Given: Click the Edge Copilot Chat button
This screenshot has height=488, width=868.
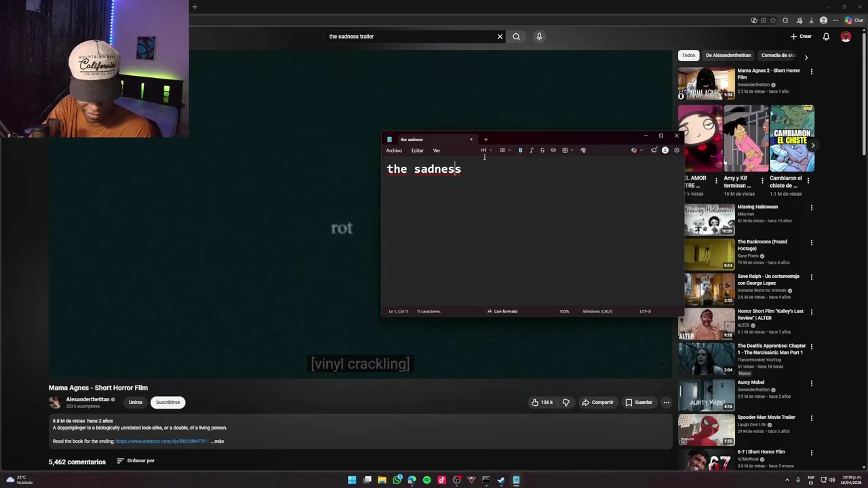Looking at the screenshot, I should 854,20.
